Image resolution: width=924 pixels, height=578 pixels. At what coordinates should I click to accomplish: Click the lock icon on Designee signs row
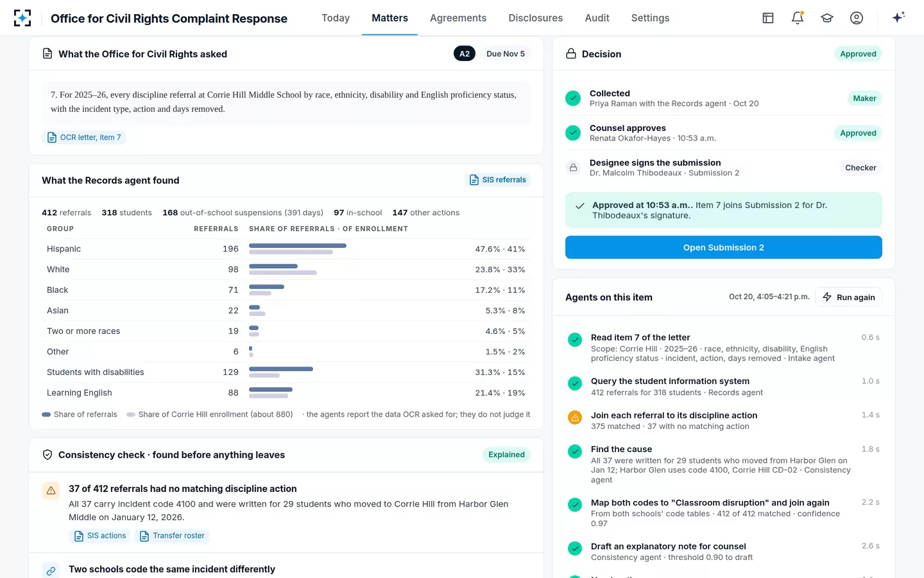click(573, 168)
